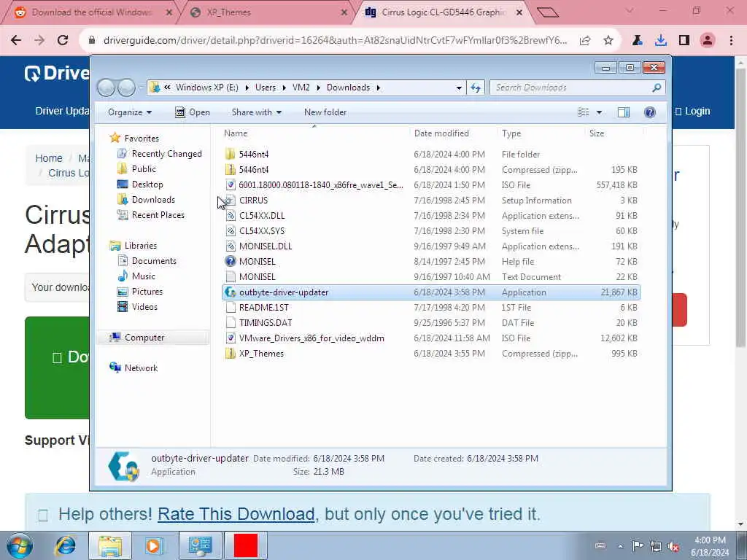Click the Chrome URL address field
Screen dimensions: 747x560
click(x=335, y=41)
